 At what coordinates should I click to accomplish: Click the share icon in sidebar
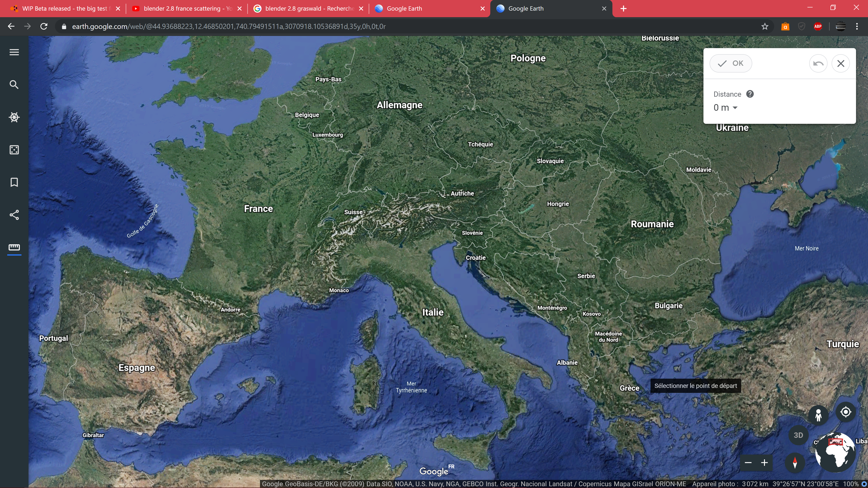coord(14,215)
